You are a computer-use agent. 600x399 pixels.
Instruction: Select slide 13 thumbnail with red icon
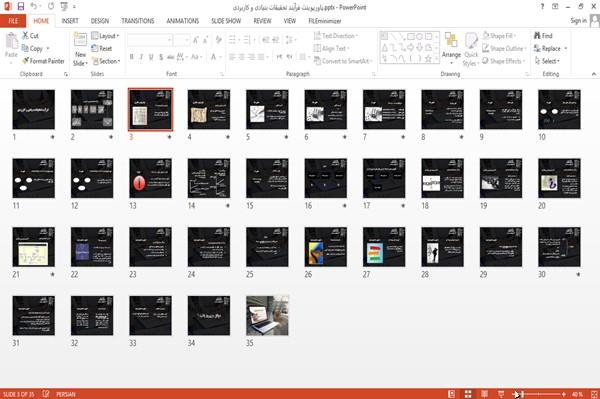(x=150, y=178)
